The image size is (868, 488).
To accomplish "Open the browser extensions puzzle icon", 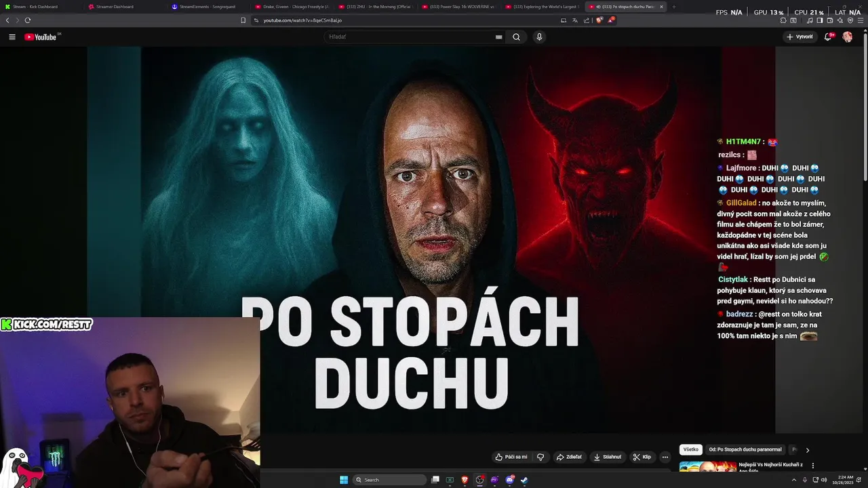I will click(783, 20).
